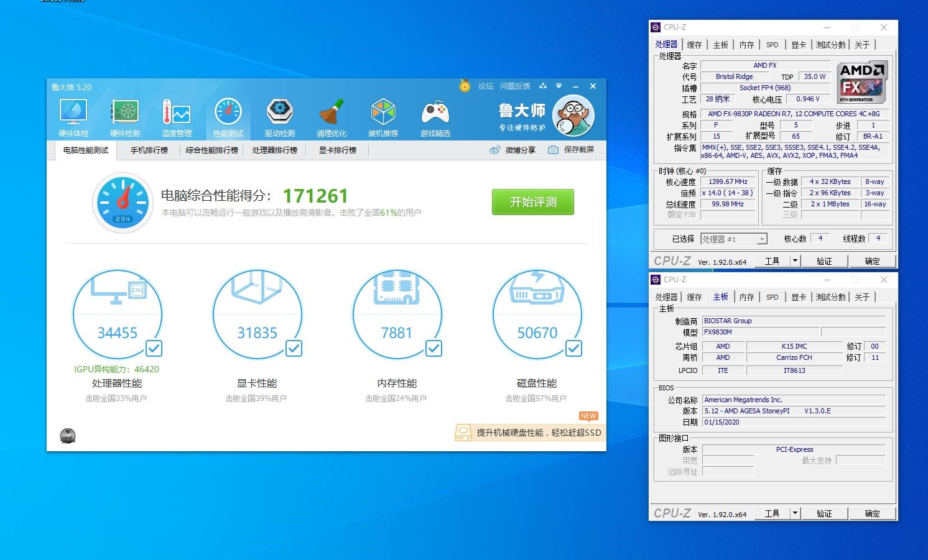Open the 论坛 forum link

486,86
